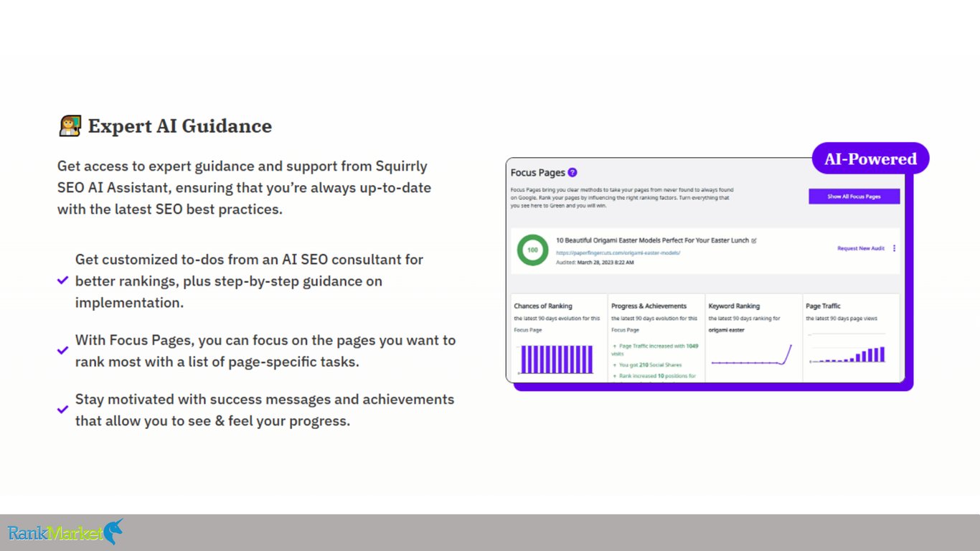Click the origami easter keyword text
Screen dimensions: 980x551
click(727, 330)
